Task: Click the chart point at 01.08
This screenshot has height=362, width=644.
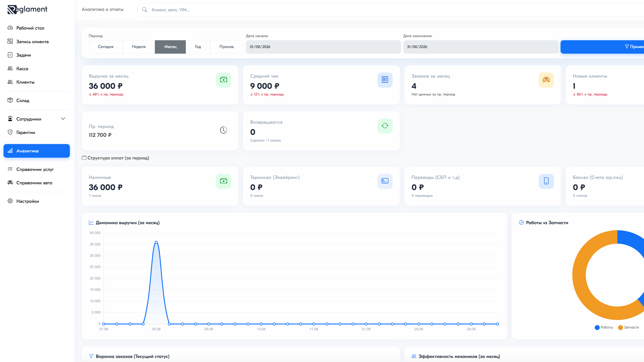Action: tap(104, 324)
